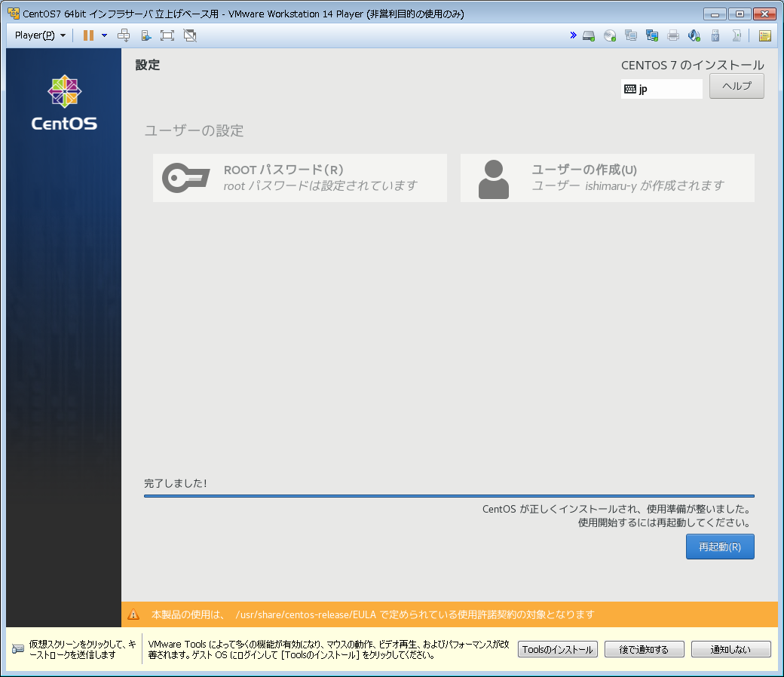Screen dimensions: 784x677
Task: Click the keyboard hint icon in status bar
Action: [18, 649]
